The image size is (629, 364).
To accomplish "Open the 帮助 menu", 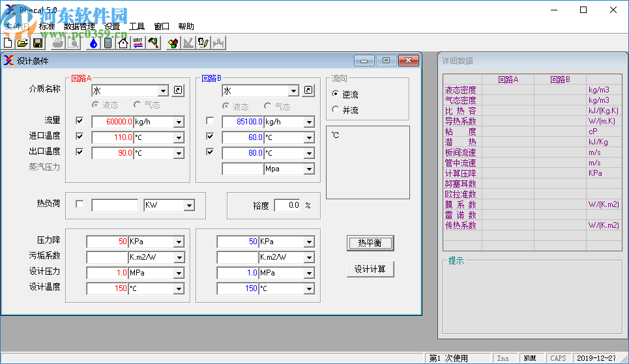I will [x=186, y=27].
